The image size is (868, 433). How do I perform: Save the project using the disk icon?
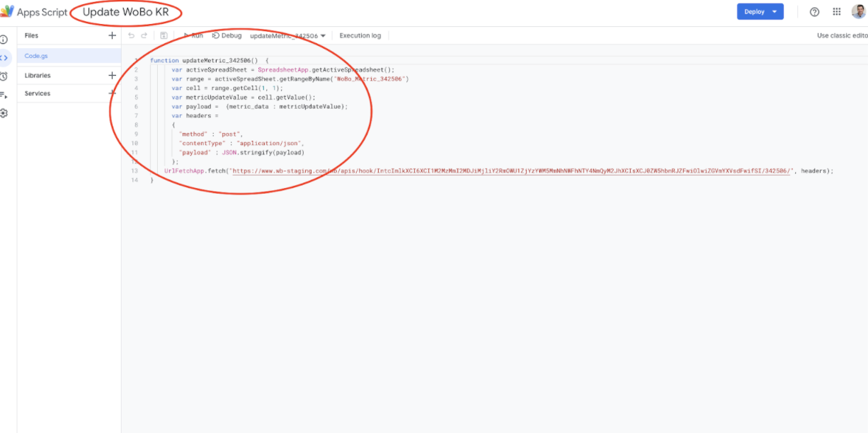tap(164, 35)
